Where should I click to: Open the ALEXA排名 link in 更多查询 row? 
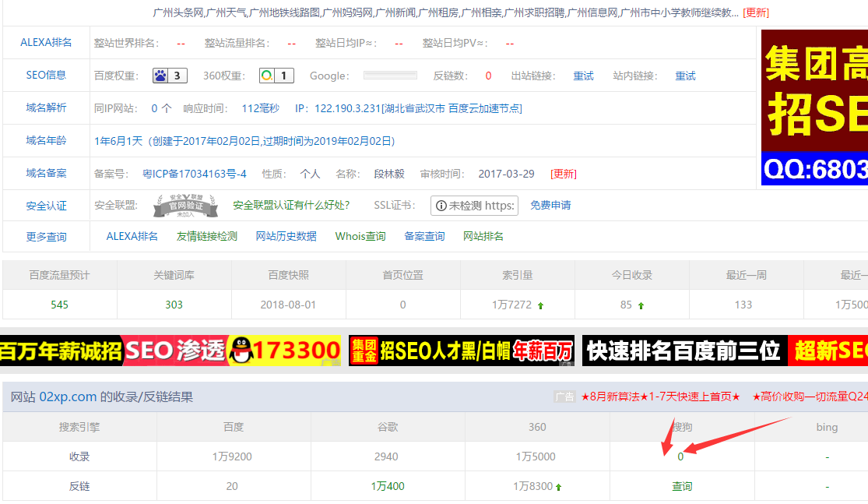(132, 236)
